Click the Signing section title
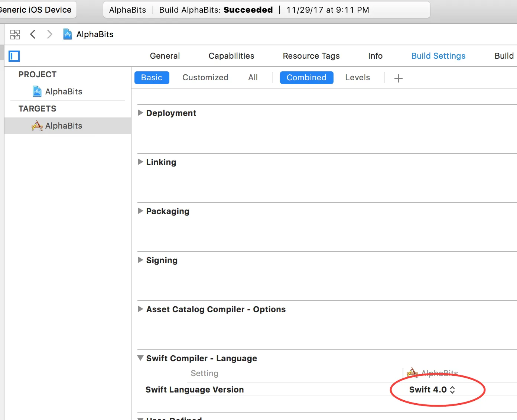The image size is (517, 420). (162, 260)
